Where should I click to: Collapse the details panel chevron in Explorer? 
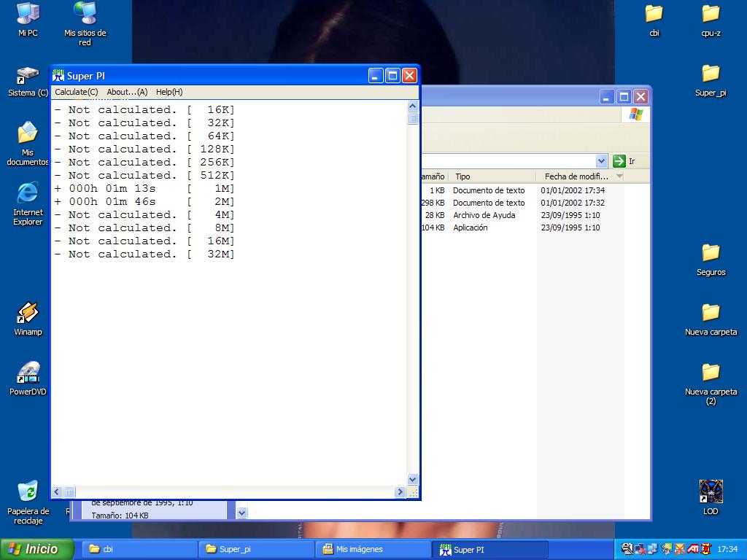tap(242, 513)
